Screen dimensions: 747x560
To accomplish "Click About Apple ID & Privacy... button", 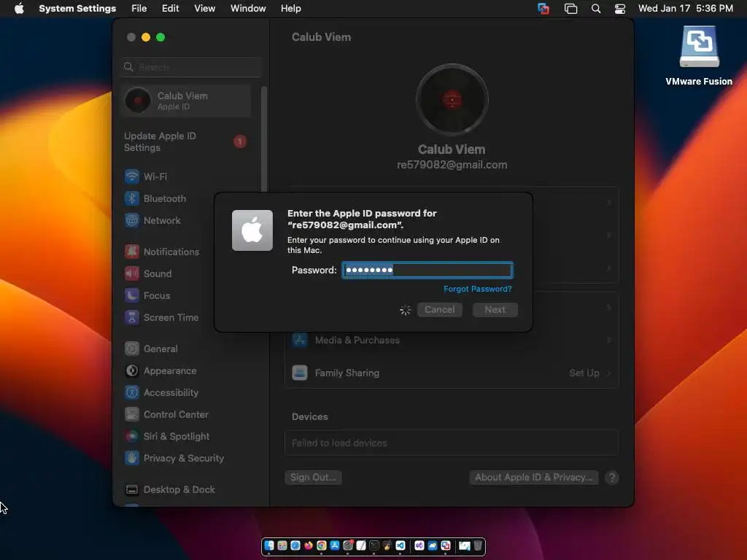I will [533, 477].
